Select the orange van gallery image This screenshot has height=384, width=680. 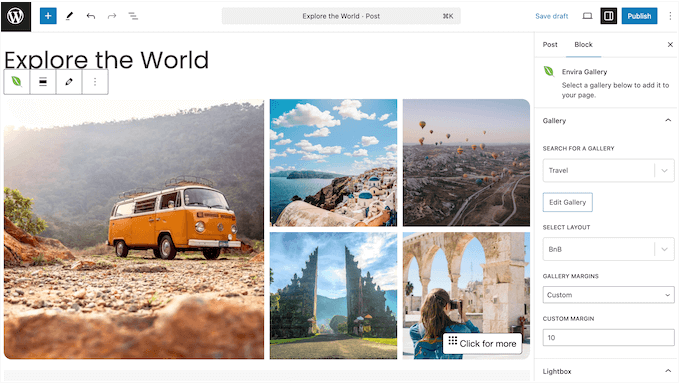point(134,229)
